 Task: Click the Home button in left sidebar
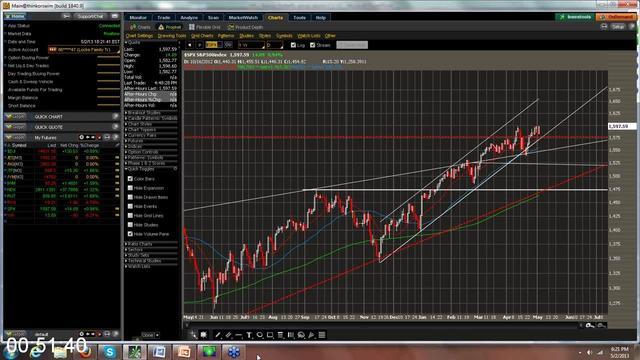tap(16, 16)
